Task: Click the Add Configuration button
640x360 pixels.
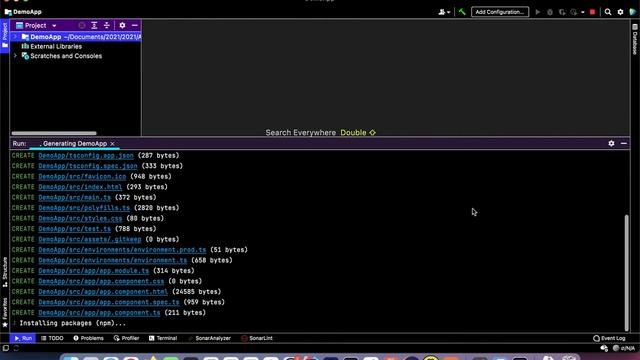Action: (x=500, y=12)
